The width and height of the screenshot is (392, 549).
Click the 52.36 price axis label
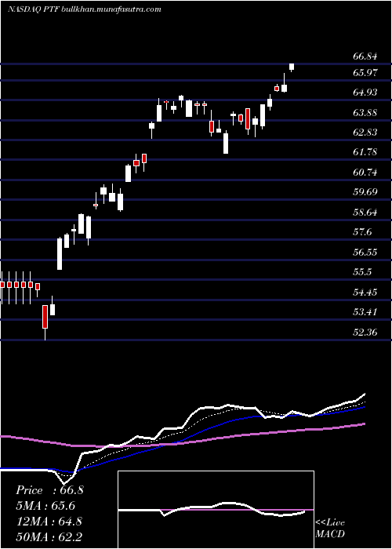click(364, 332)
